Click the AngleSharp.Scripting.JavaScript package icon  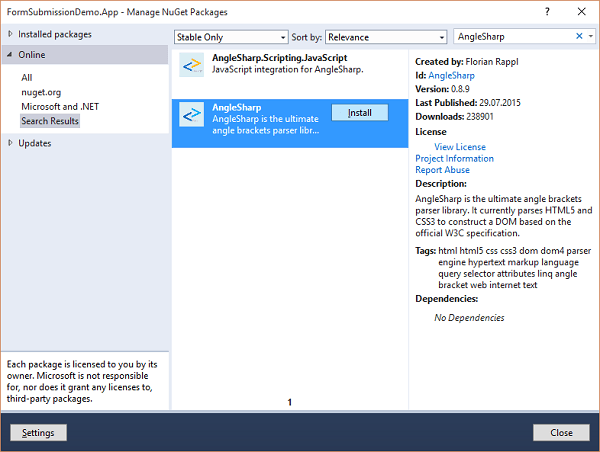[191, 65]
